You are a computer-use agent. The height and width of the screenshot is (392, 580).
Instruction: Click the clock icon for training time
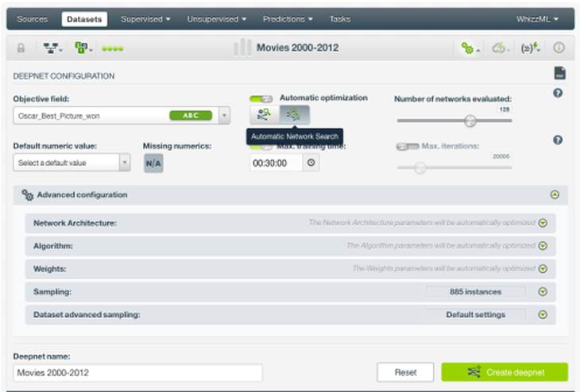coord(311,163)
